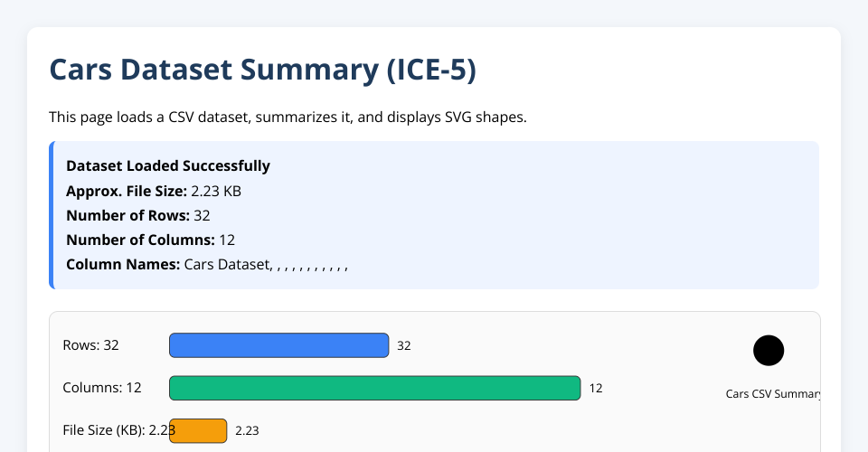The width and height of the screenshot is (868, 452).
Task: Click the page description paragraph
Action: click(288, 117)
